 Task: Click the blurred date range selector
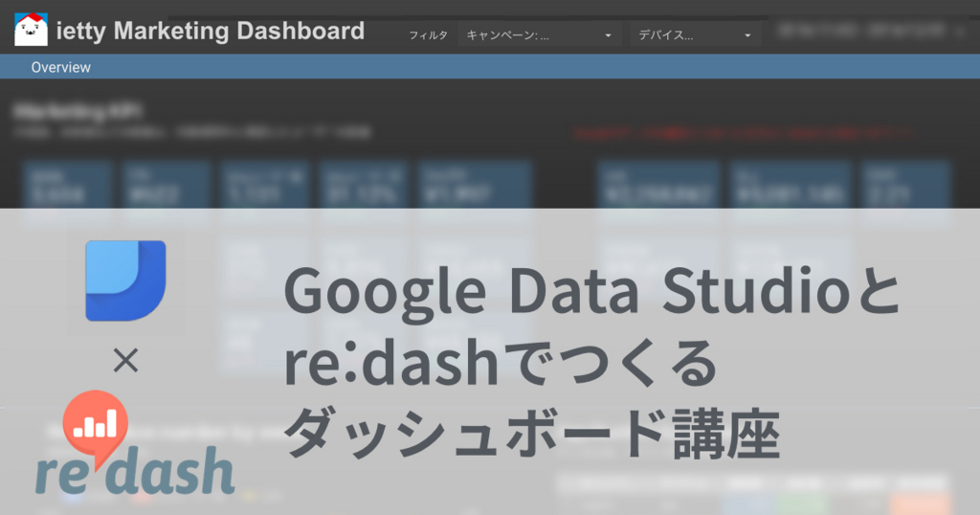click(871, 31)
